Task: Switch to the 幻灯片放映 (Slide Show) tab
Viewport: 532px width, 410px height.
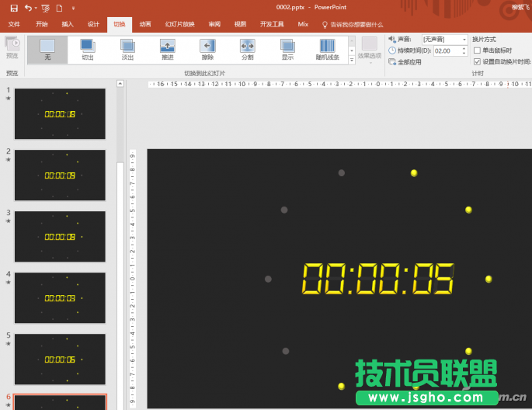Action: pos(180,24)
